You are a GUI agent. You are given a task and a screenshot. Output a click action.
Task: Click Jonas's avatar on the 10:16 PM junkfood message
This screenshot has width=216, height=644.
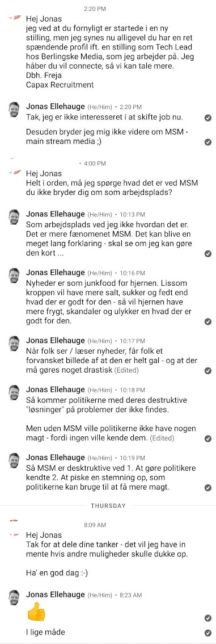click(x=14, y=275)
